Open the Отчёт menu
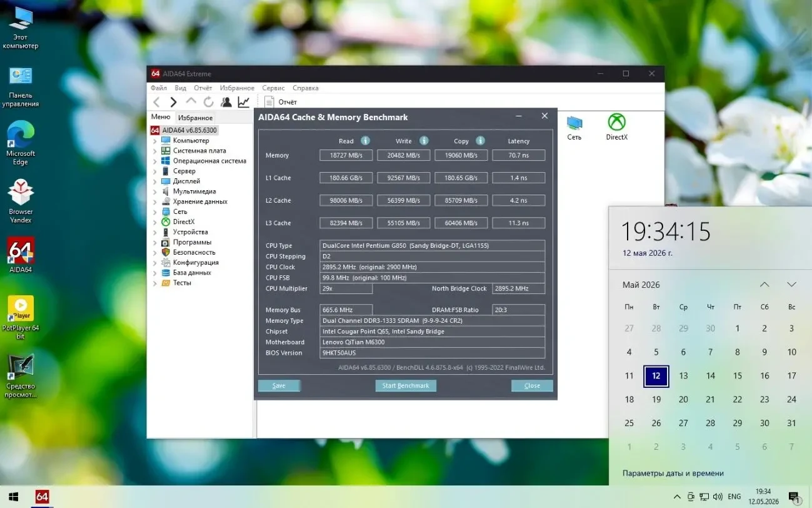 coord(203,88)
